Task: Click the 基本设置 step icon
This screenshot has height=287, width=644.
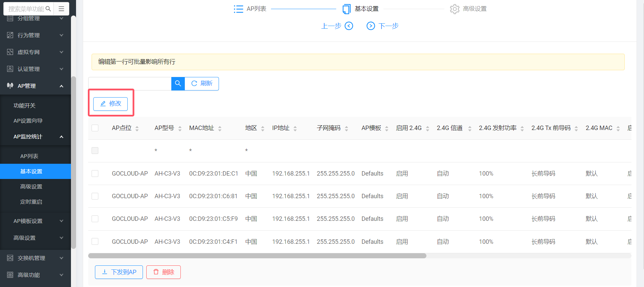Action: tap(347, 9)
